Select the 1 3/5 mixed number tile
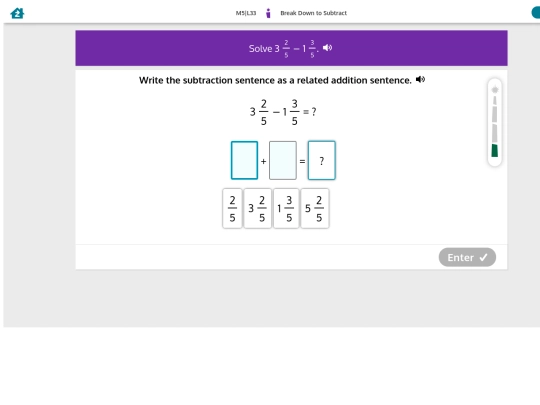The image size is (540, 405). point(286,208)
